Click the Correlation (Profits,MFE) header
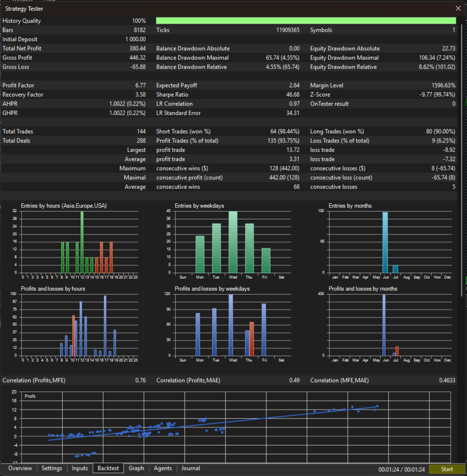 [34, 380]
